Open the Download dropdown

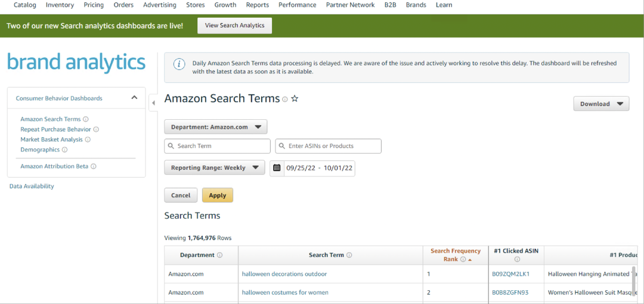[x=601, y=104]
